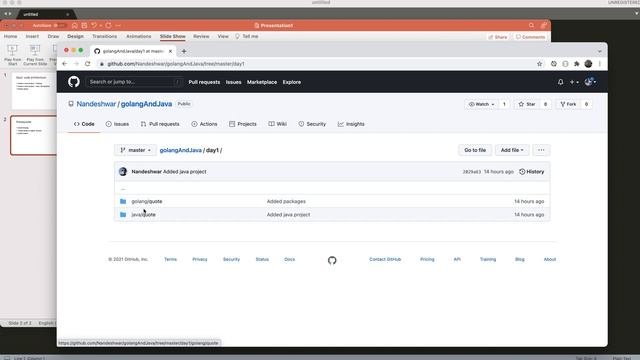Open the master branch dropdown
Image resolution: width=640 pixels, height=360 pixels.
[136, 150]
